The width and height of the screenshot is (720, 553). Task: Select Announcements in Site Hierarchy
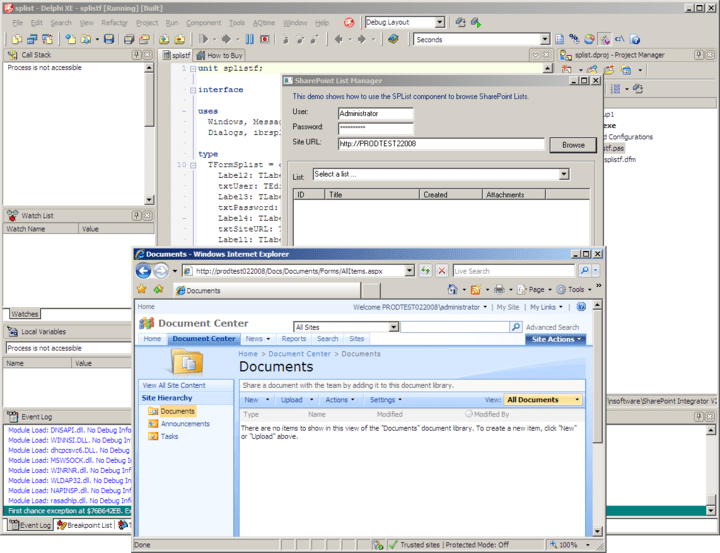184,424
